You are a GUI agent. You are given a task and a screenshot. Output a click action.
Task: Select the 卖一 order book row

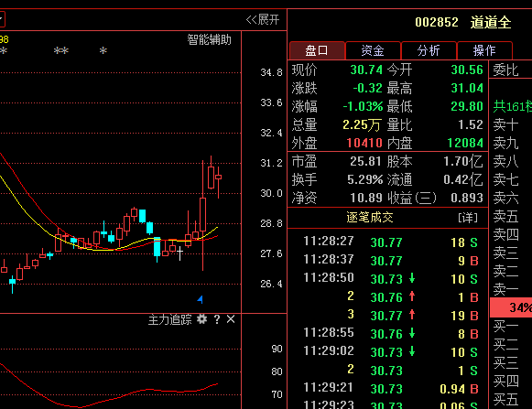click(511, 289)
